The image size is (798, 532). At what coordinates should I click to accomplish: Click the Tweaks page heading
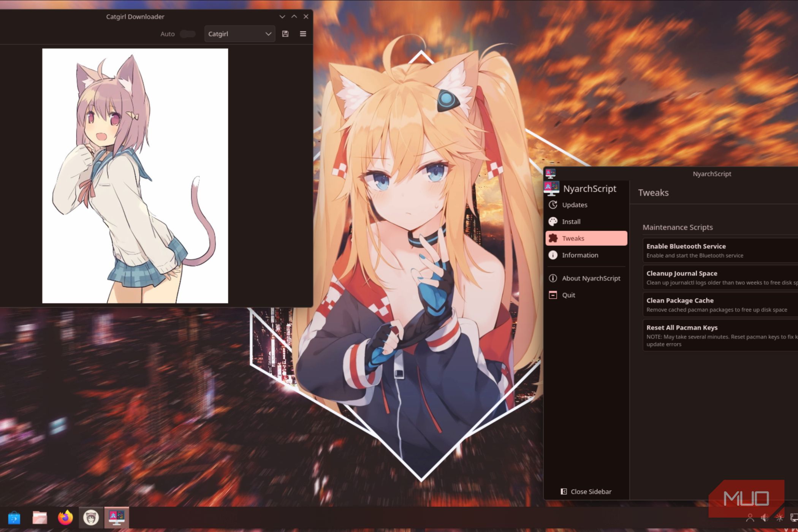click(x=653, y=193)
